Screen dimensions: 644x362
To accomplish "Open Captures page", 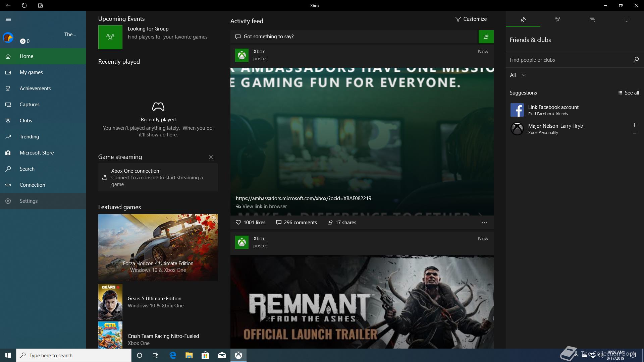I will tap(43, 105).
